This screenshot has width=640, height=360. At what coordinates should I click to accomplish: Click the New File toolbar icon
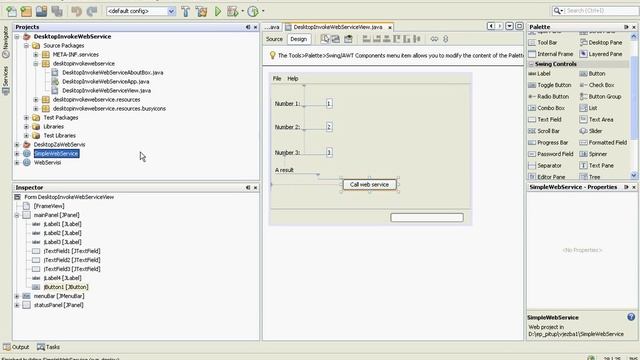11,11
